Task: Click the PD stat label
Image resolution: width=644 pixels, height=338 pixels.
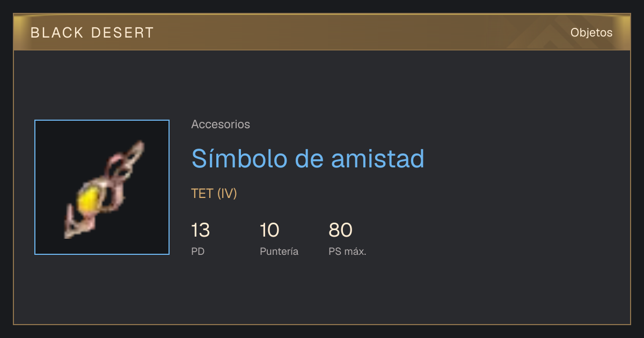Action: pos(197,251)
